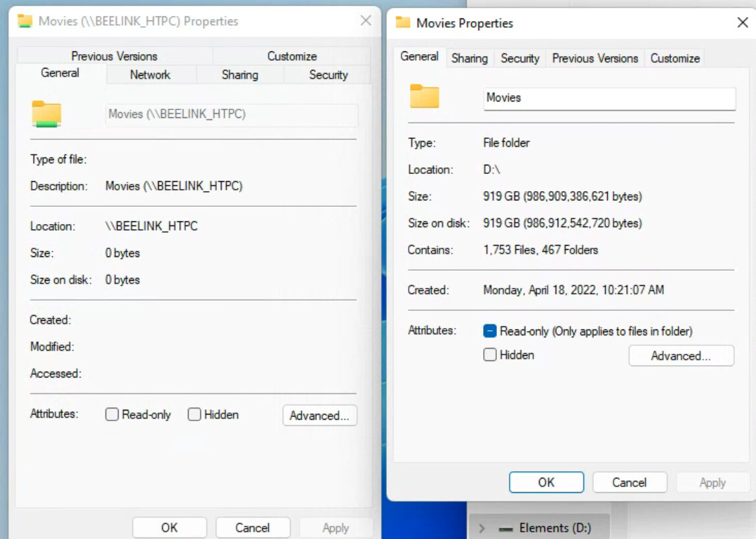Click the yellow Movies folder icon in right dialog
The width and height of the screenshot is (756, 539).
click(x=424, y=97)
